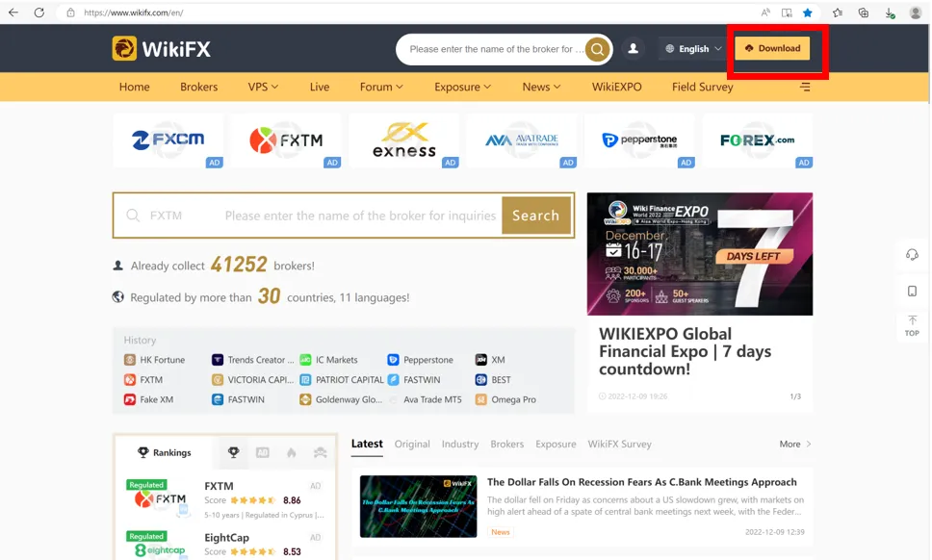Click the More news link
This screenshot has width=932, height=560.
pyautogui.click(x=794, y=444)
